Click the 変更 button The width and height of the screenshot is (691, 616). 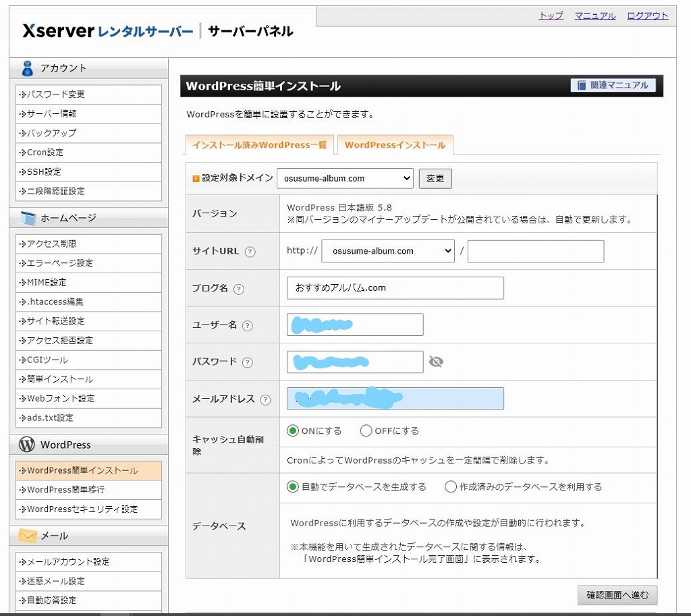tap(435, 178)
